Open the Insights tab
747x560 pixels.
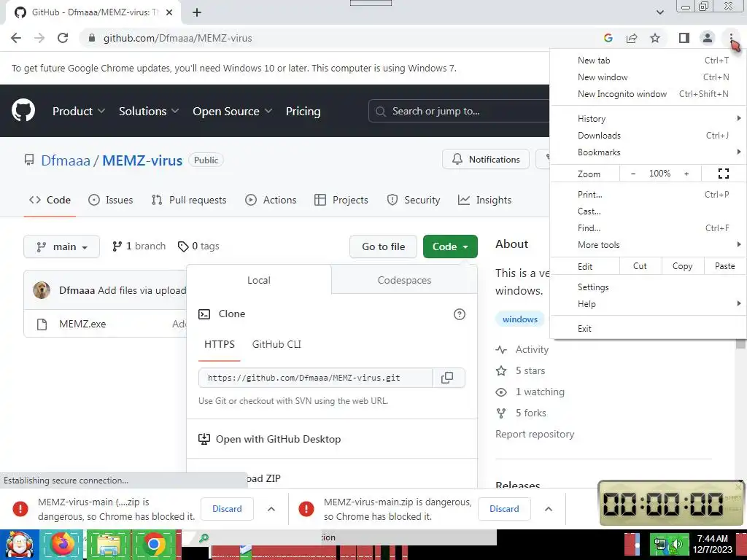484,200
